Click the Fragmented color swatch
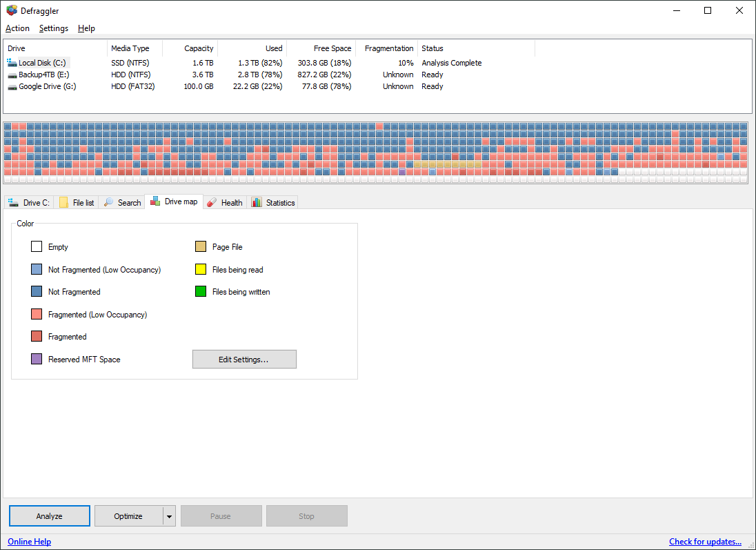The height and width of the screenshot is (550, 756). (37, 336)
